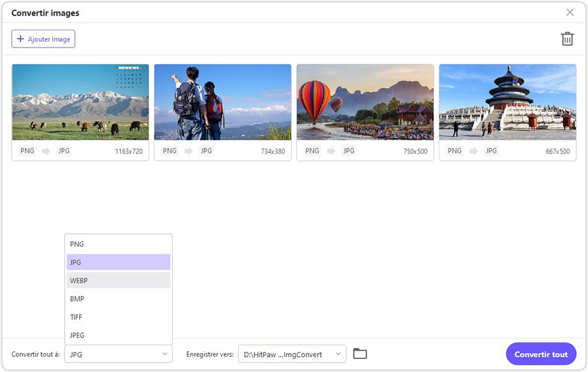The width and height of the screenshot is (588, 372).
Task: Select JPEG in the format list
Action: (118, 335)
